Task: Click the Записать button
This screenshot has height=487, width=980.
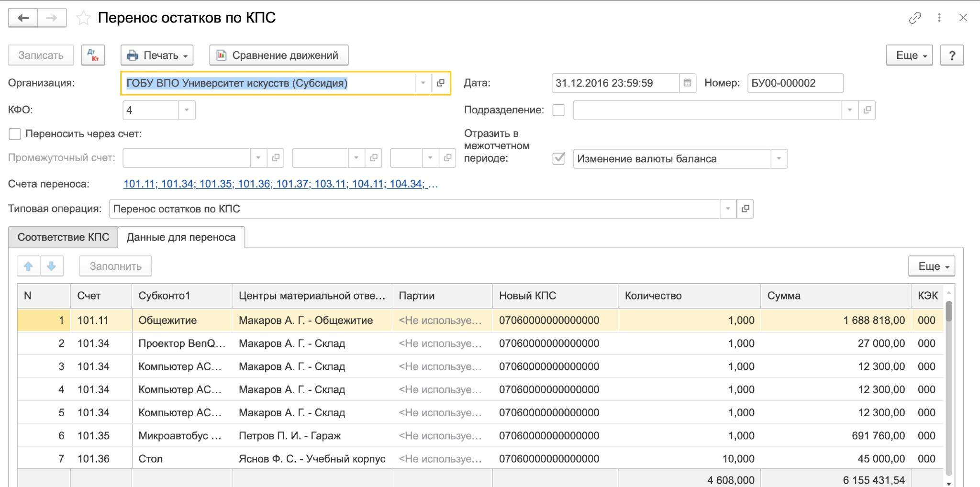Action: point(41,55)
